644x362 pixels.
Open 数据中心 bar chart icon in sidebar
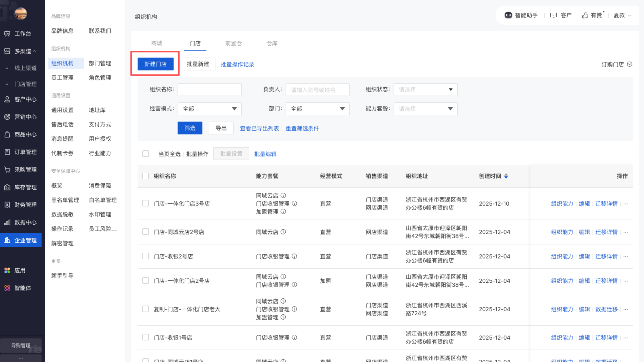click(7, 222)
